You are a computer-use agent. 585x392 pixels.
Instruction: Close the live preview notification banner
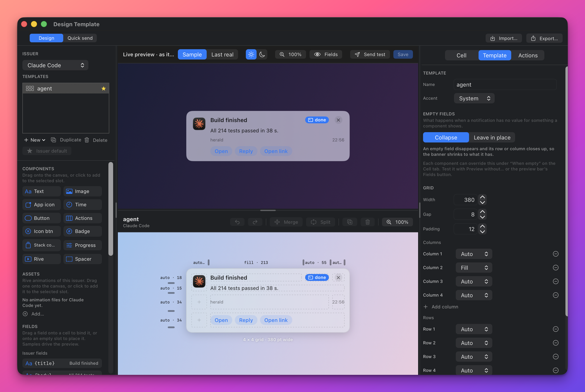338,120
